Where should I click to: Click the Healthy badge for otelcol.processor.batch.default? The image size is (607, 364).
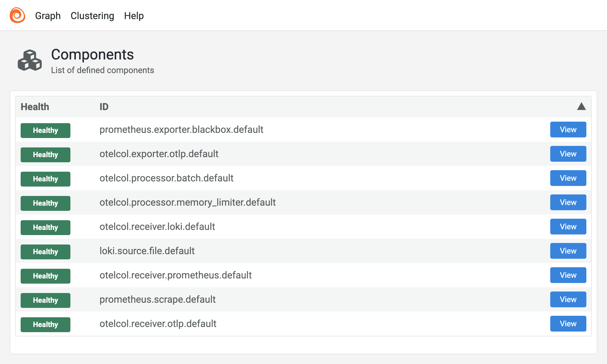click(x=45, y=179)
